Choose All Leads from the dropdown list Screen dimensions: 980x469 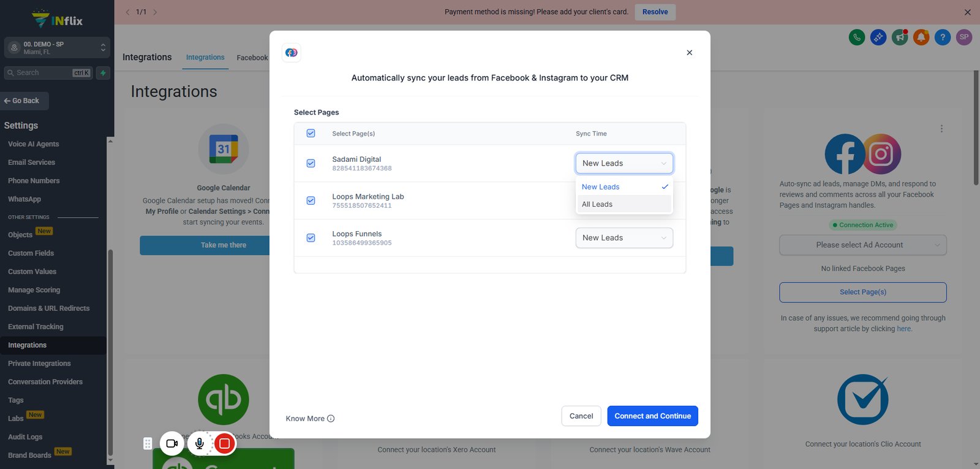[624, 204]
